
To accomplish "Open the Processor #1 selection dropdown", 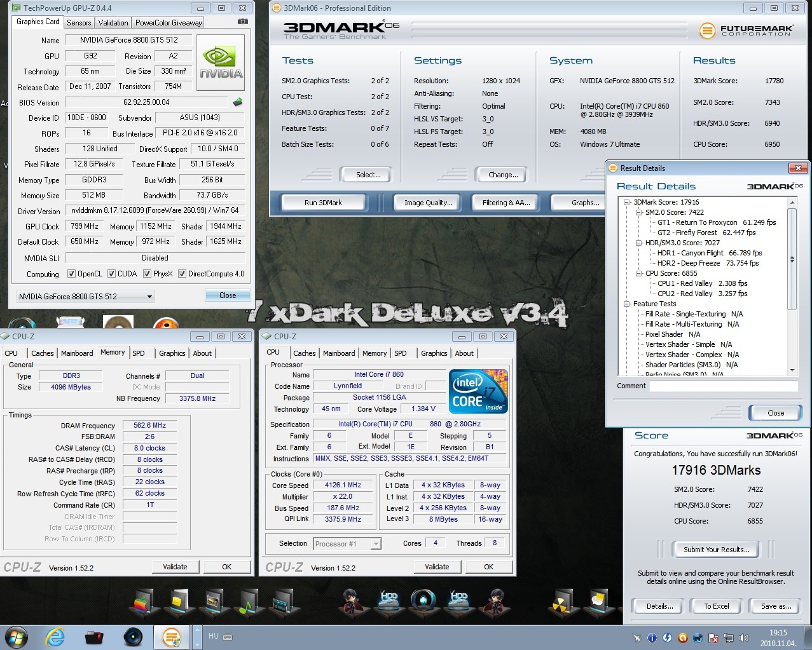I will point(347,543).
